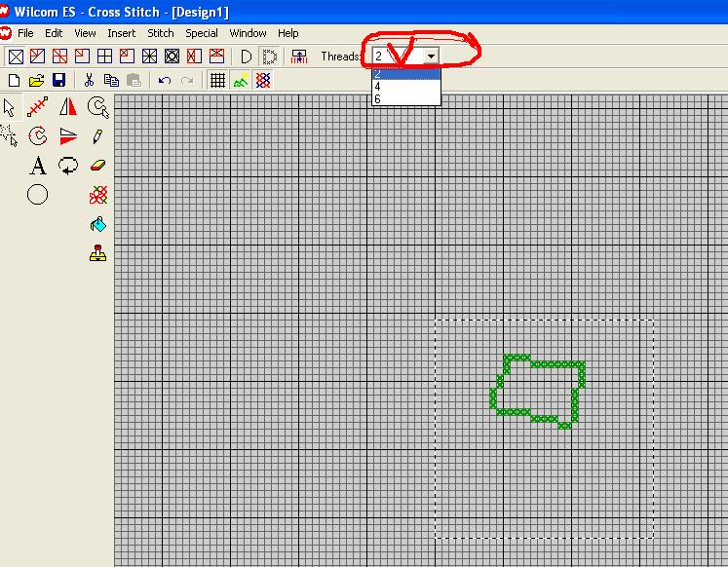
Task: Mirror selection horizontally with flip icon
Action: pyautogui.click(x=68, y=106)
